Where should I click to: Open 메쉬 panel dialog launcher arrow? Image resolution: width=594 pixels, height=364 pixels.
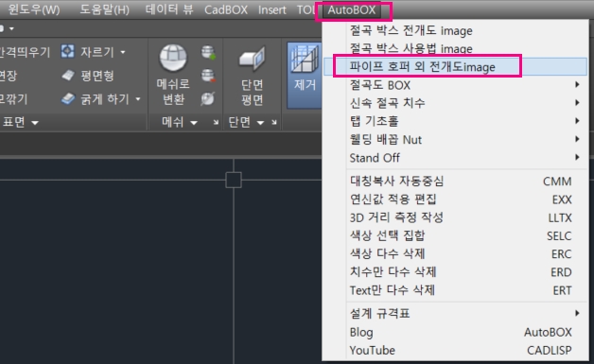pos(216,122)
